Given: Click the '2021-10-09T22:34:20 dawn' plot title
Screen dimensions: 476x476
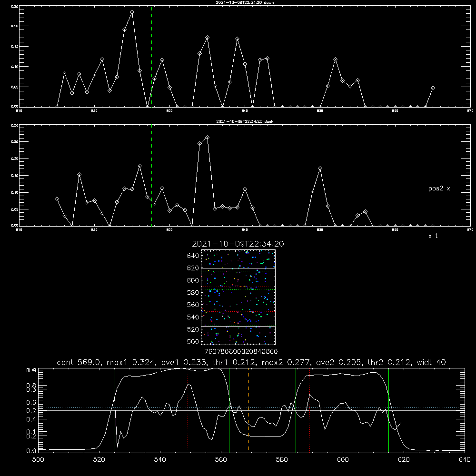Looking at the screenshot, I should [x=245, y=2].
